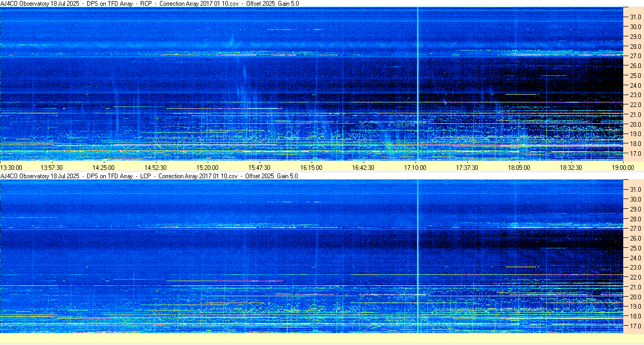Click the 13:30:00 time axis label

click(11, 167)
